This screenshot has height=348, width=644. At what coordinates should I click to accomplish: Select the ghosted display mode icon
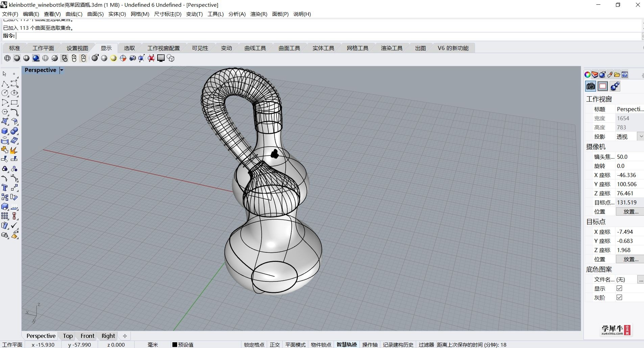[45, 58]
